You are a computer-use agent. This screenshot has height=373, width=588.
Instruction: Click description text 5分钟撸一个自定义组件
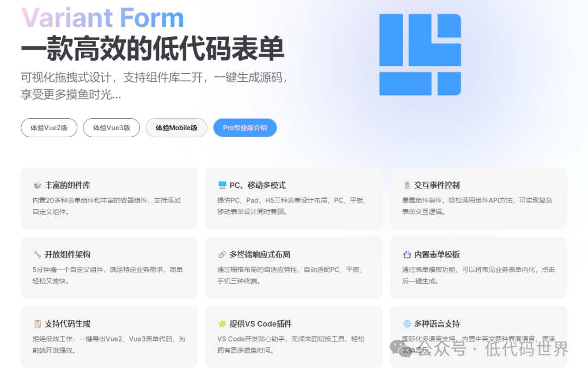click(108, 275)
